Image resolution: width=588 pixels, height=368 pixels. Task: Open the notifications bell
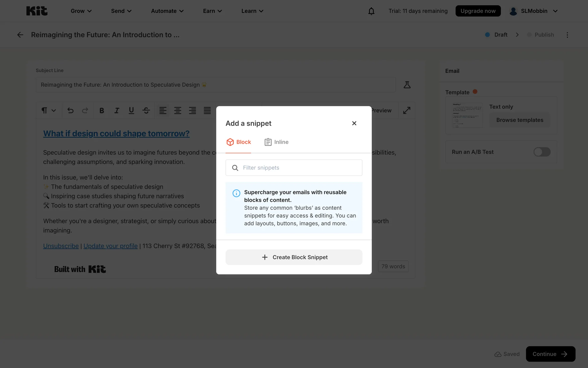pos(371,11)
